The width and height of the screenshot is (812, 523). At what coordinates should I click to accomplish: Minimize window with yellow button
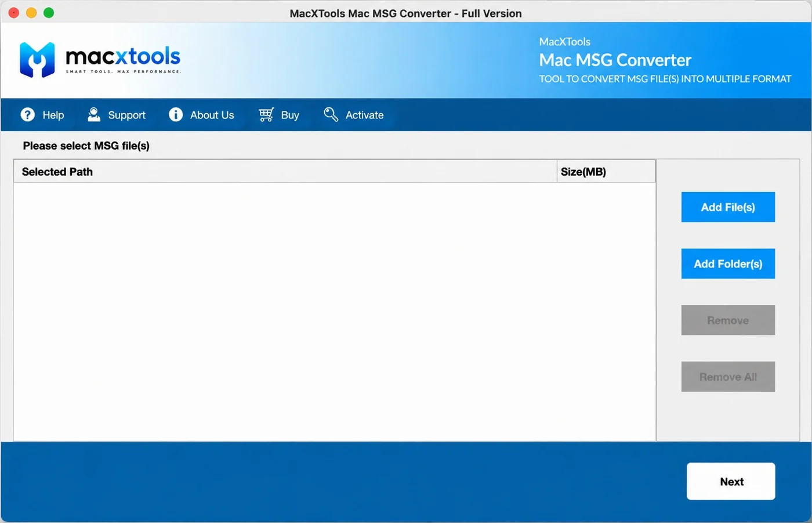click(x=31, y=13)
